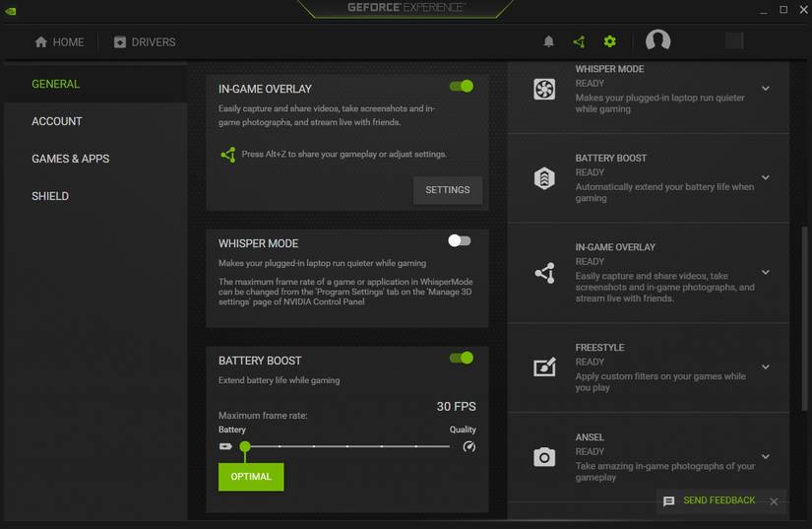
Task: Open the user profile avatar
Action: (x=657, y=40)
